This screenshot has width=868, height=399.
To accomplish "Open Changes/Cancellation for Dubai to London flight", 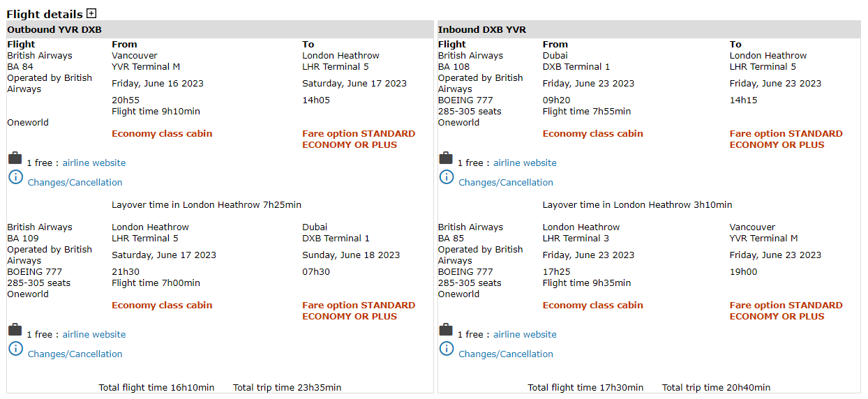I will [506, 182].
